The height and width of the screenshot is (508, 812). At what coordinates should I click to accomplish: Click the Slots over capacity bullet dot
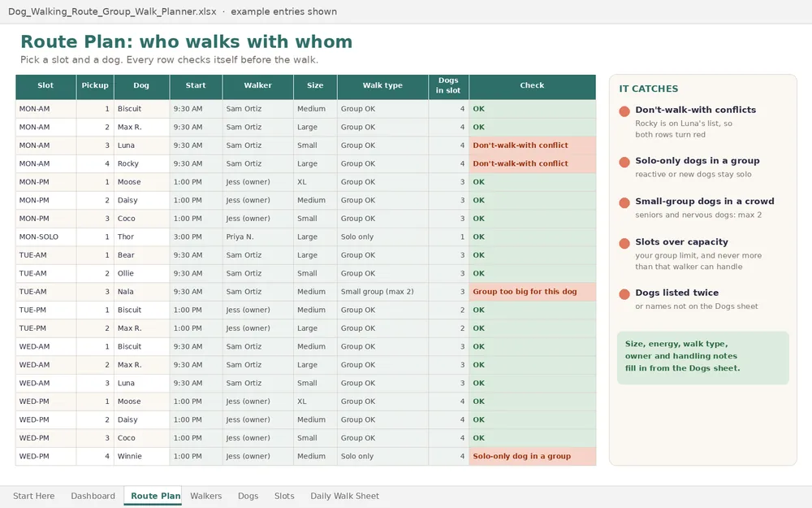click(624, 243)
